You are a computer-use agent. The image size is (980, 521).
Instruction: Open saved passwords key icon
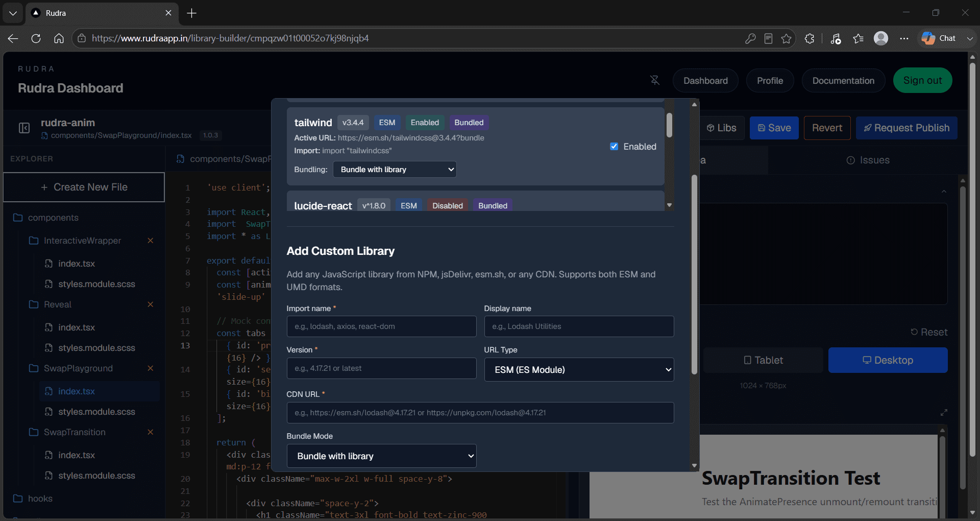pyautogui.click(x=750, y=38)
